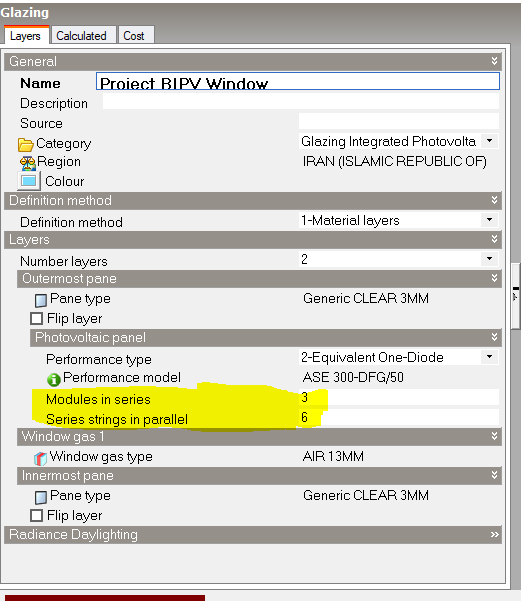This screenshot has height=601, width=521.
Task: Collapse the Innermost pane section
Action: point(494,476)
